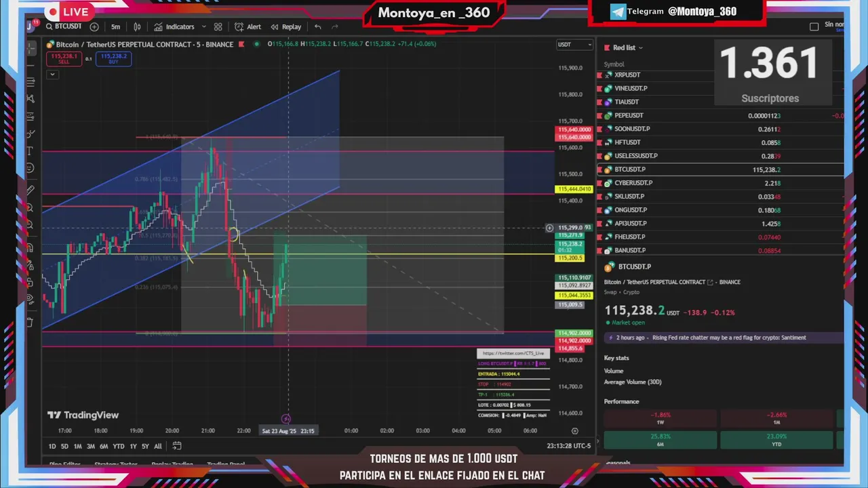
Task: Open timezone menu 23:13:28 UTC-5
Action: (569, 446)
